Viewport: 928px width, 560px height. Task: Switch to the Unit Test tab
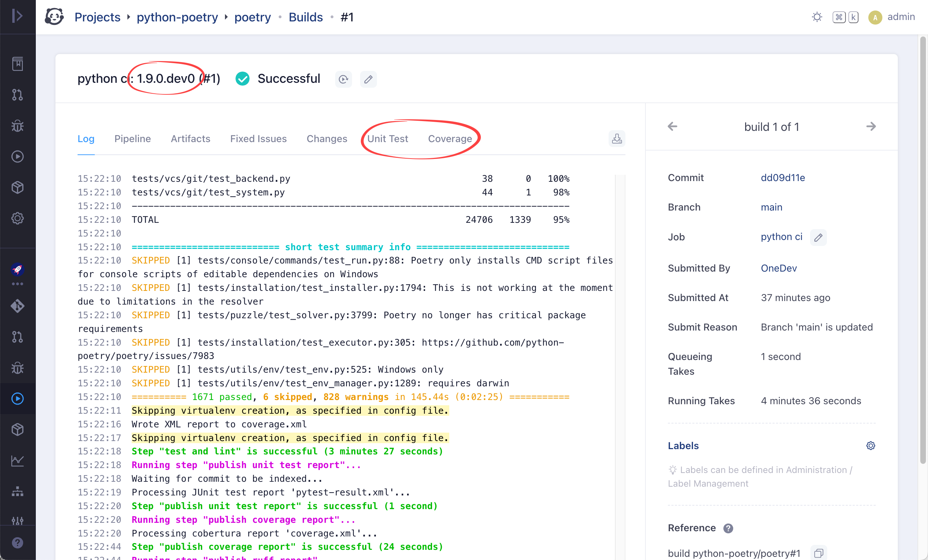387,139
